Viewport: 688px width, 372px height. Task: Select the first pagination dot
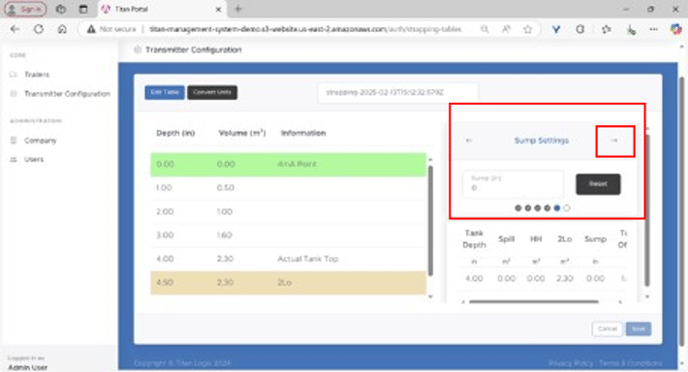tap(518, 208)
